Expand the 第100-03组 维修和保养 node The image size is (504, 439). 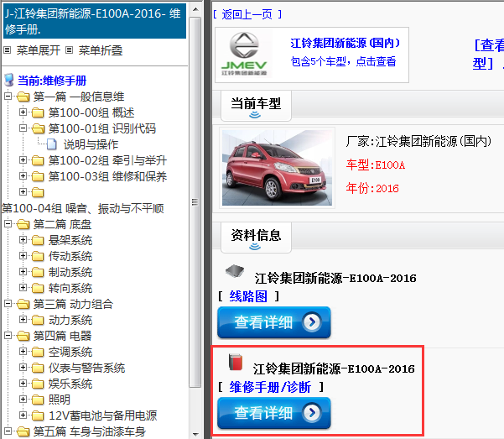(x=23, y=175)
